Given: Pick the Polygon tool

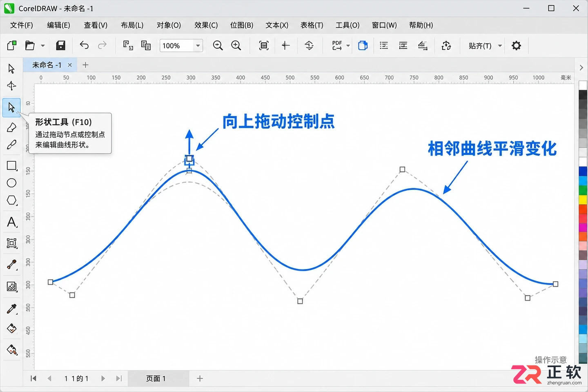Looking at the screenshot, I should point(11,200).
